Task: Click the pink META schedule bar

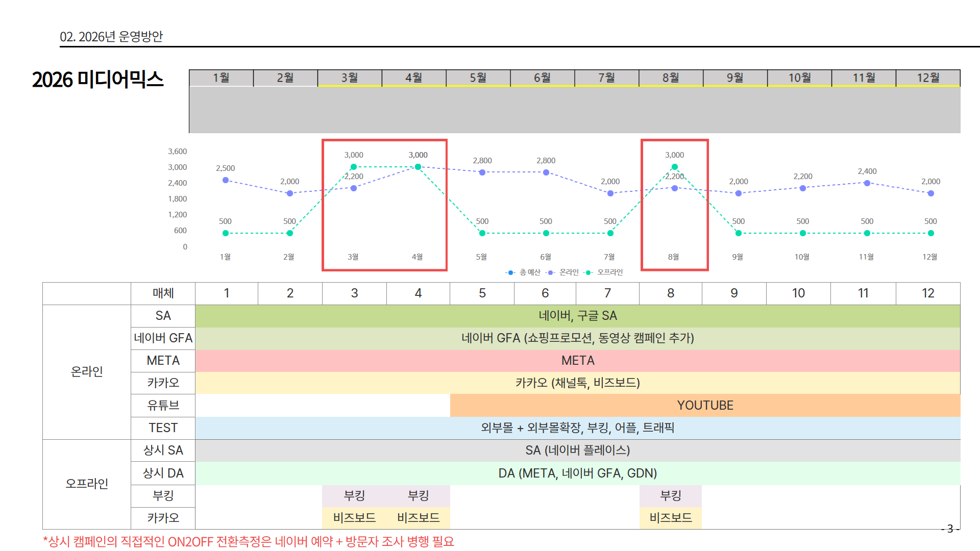Action: pyautogui.click(x=577, y=361)
